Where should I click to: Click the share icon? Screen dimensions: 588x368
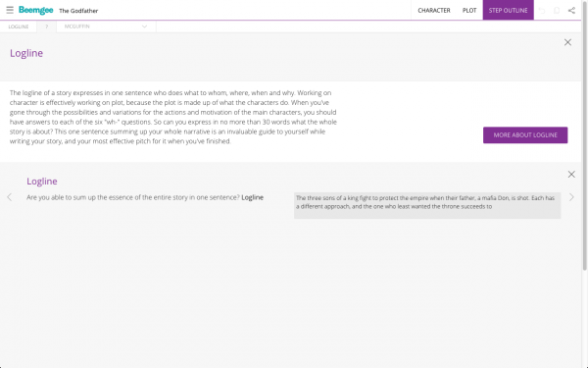point(571,11)
